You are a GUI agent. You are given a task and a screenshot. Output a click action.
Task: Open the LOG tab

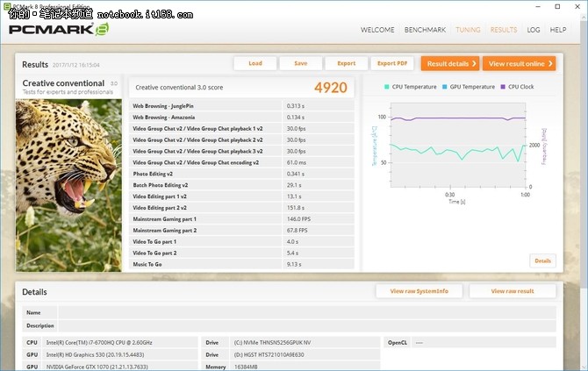pyautogui.click(x=534, y=30)
